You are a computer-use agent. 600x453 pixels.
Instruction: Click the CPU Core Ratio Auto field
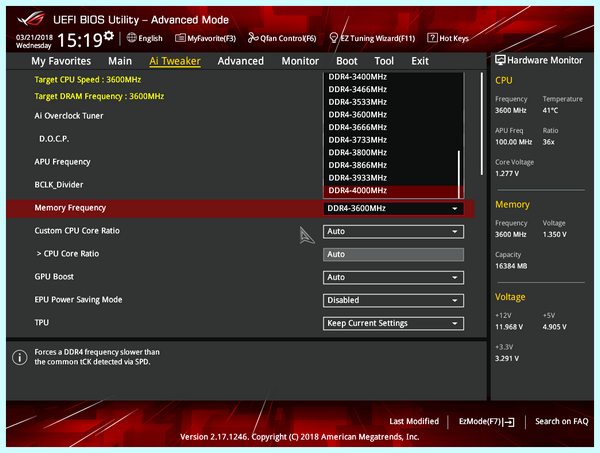pyautogui.click(x=393, y=254)
